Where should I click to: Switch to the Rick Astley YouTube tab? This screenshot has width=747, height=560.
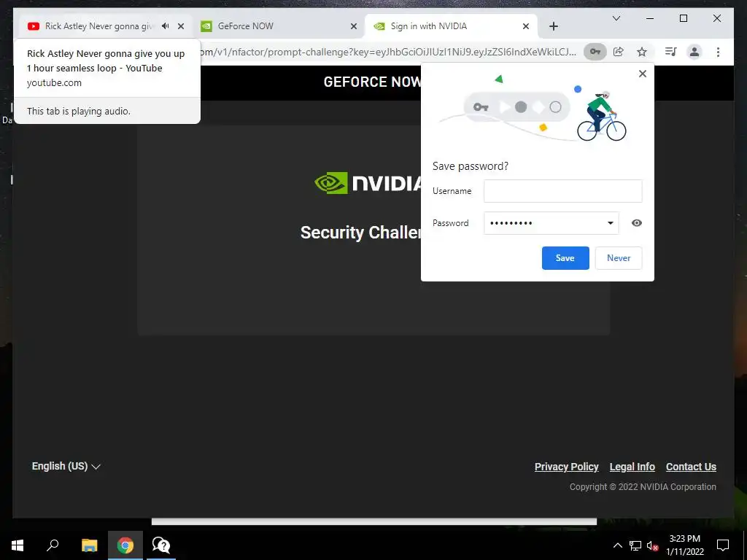point(99,26)
